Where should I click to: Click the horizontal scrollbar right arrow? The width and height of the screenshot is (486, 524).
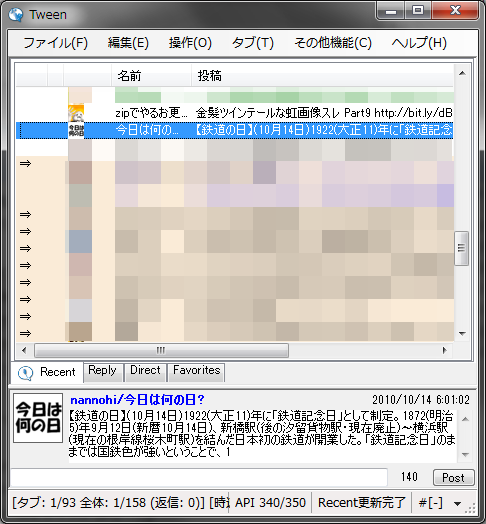(445, 350)
